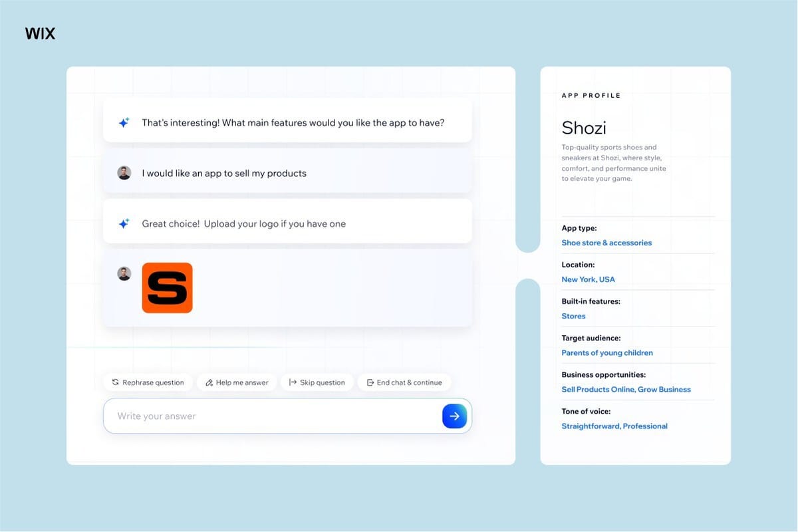Click the 'Built-in features:' label
Image resolution: width=798 pixels, height=532 pixels.
coord(591,301)
